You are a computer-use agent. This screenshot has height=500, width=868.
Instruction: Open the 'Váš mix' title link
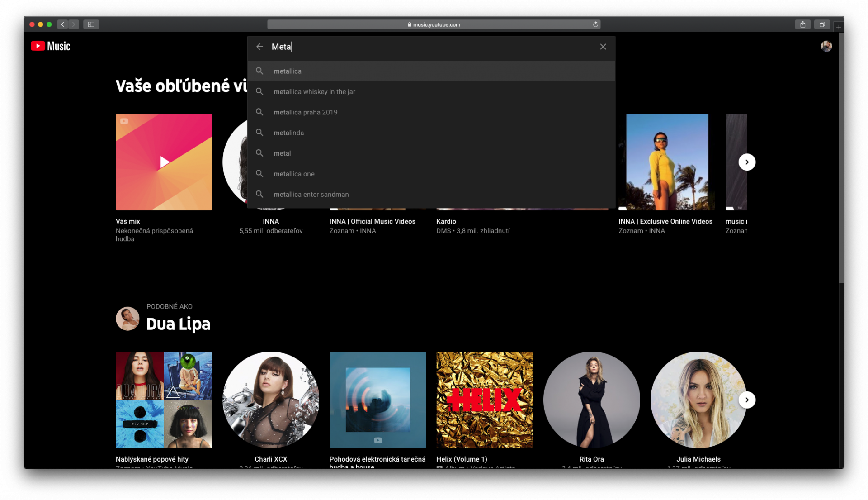pos(127,221)
